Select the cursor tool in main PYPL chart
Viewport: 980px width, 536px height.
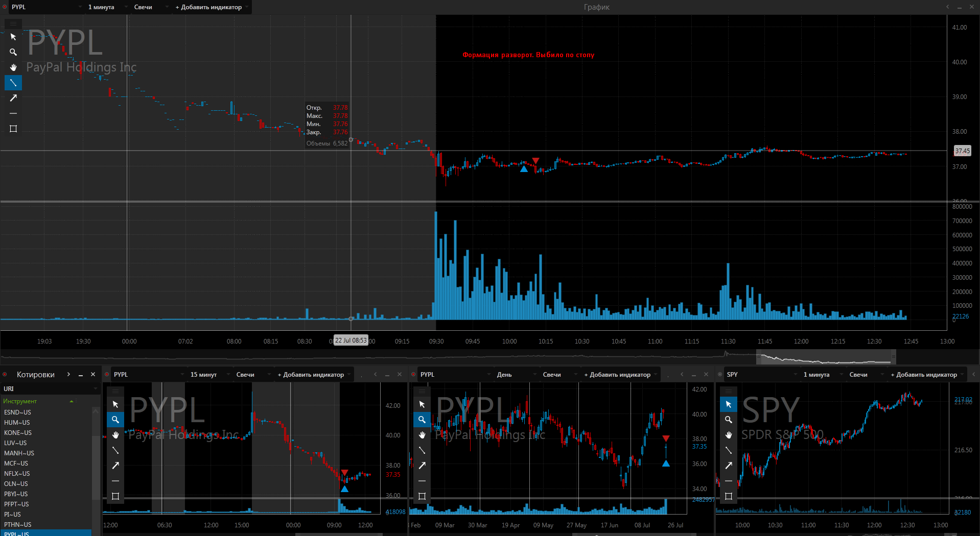(13, 37)
